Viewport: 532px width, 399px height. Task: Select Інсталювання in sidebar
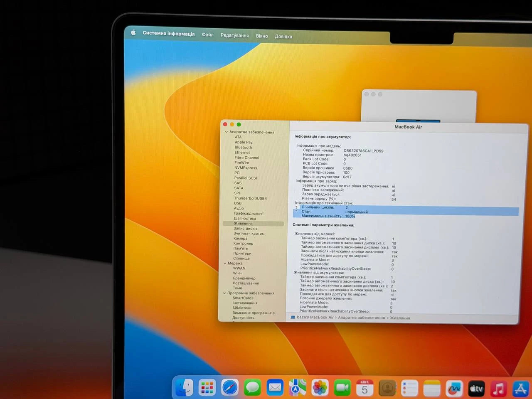click(x=245, y=303)
